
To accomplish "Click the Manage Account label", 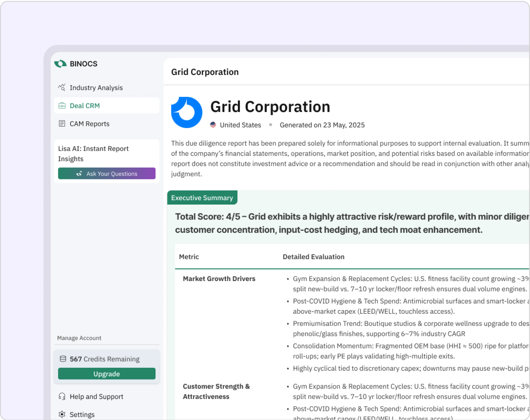I will 79,338.
